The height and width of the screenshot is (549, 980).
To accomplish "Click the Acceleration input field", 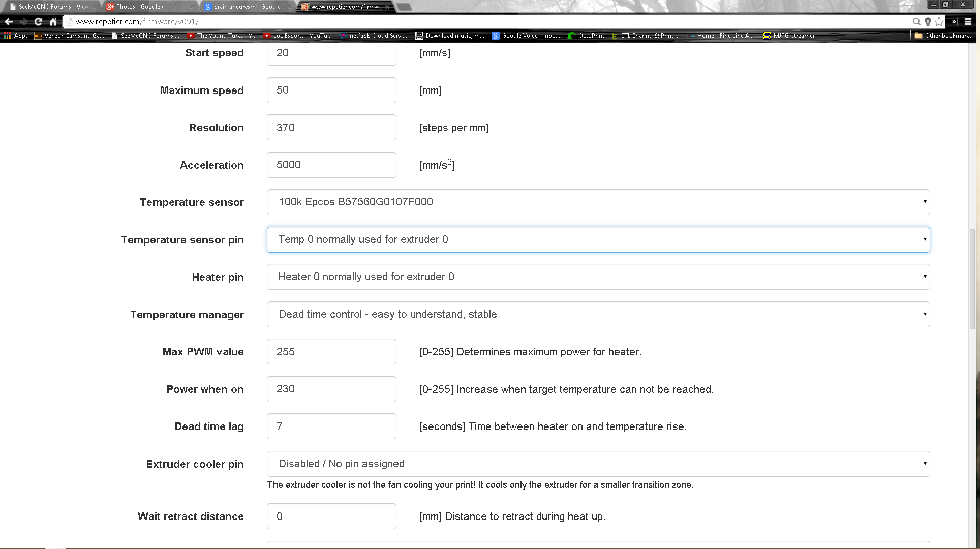I will click(x=331, y=165).
